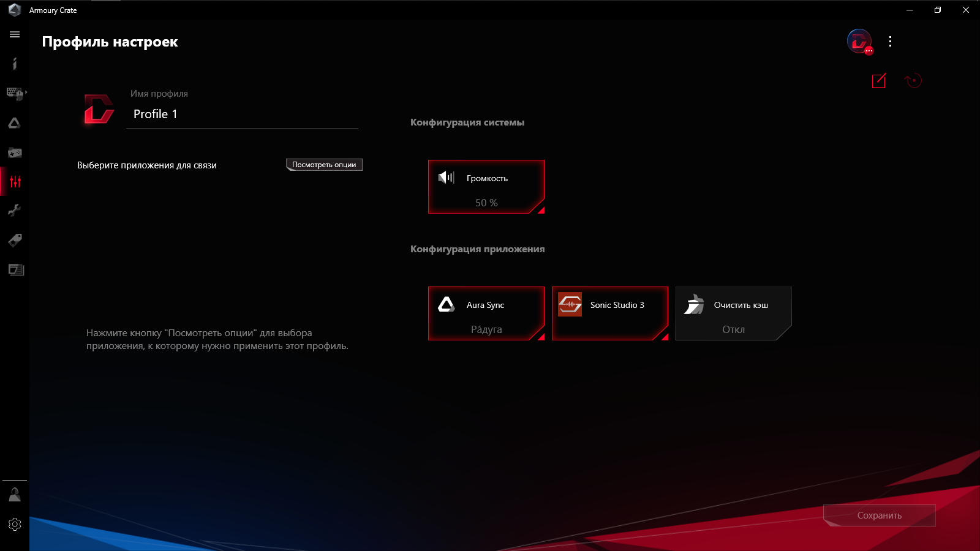Open the Tools wrench icon in the sidebar

(15, 211)
